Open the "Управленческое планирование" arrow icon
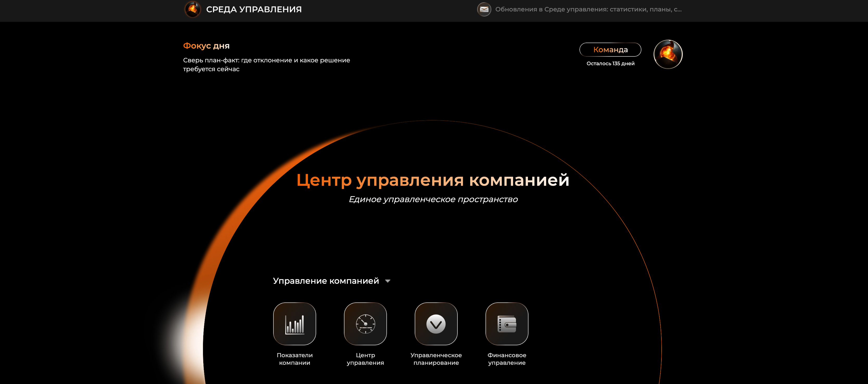The image size is (868, 384). pos(436,324)
